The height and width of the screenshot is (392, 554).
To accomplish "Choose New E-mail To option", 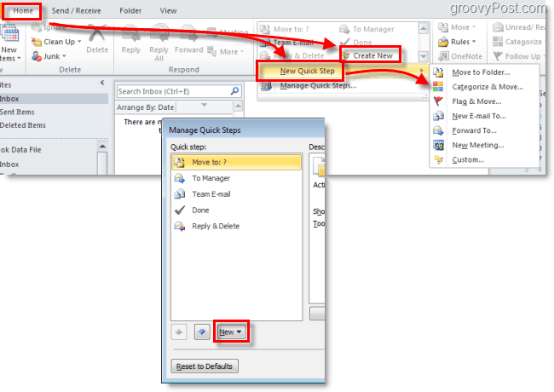I will [x=479, y=116].
